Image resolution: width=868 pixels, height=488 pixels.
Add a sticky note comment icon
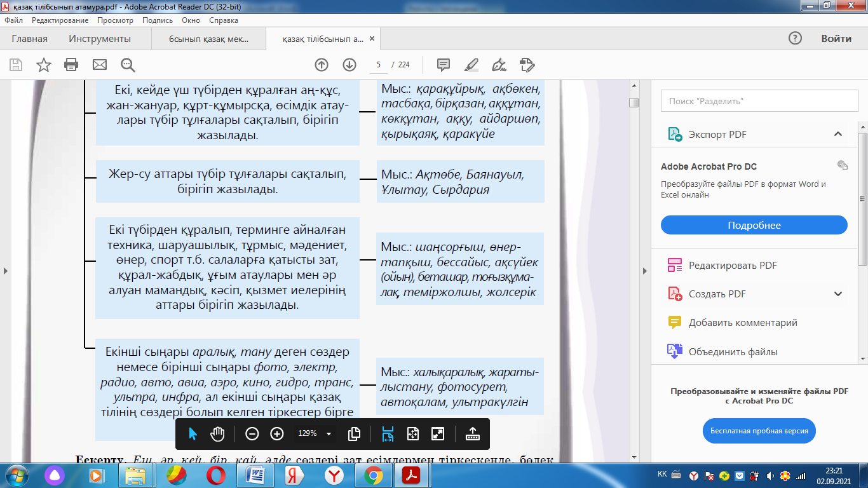444,65
